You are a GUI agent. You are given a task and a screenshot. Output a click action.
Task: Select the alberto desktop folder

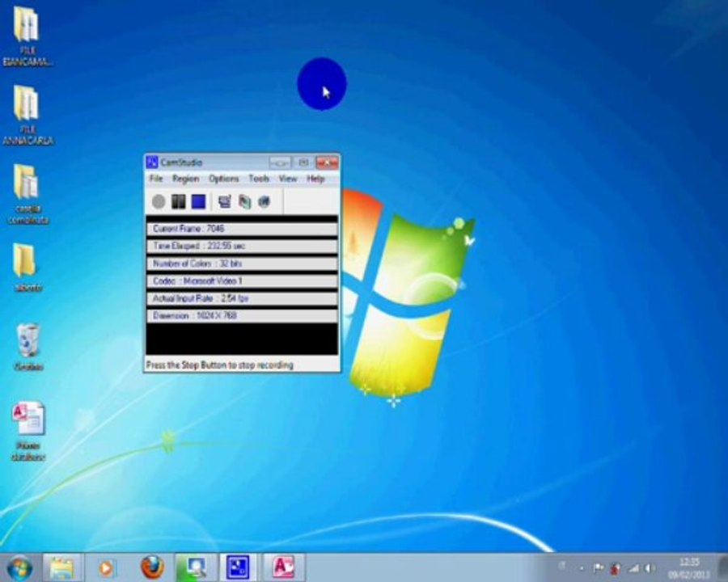[x=28, y=268]
